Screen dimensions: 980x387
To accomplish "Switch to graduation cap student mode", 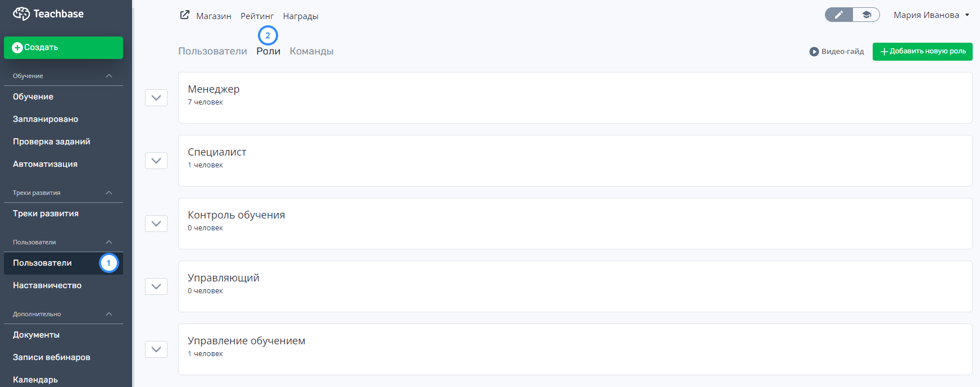I will click(866, 15).
